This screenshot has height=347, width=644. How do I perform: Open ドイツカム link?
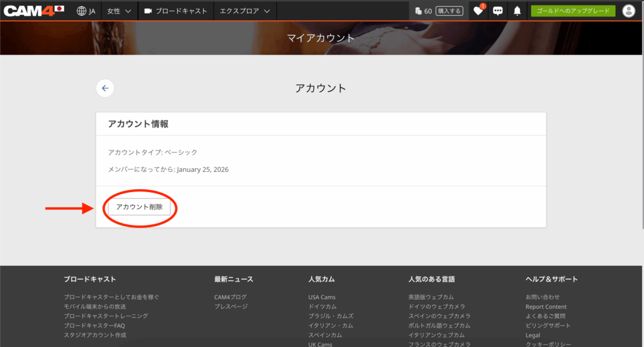click(x=323, y=306)
